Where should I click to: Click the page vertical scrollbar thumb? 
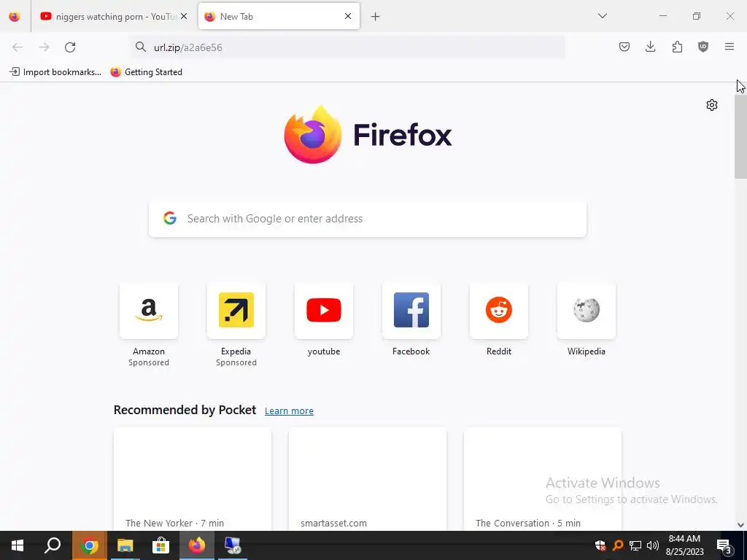click(x=740, y=136)
